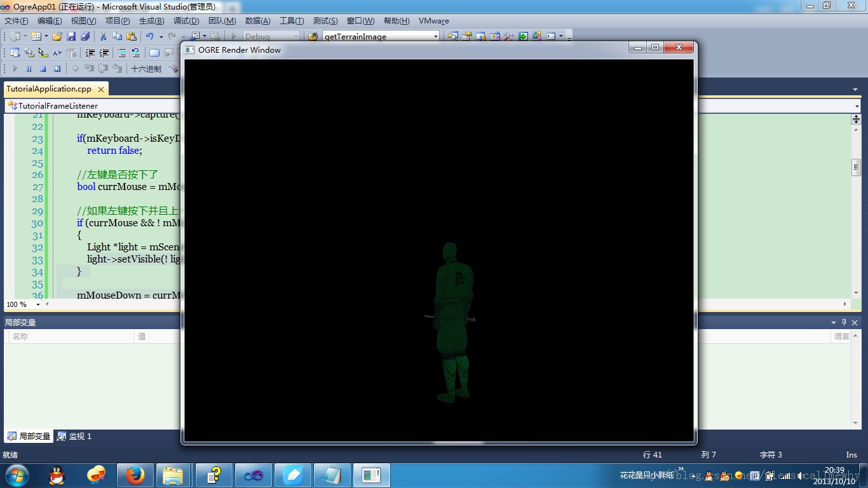This screenshot has height=488, width=868.
Task: Click the editor split-window handle above scrollbar
Action: [856, 119]
